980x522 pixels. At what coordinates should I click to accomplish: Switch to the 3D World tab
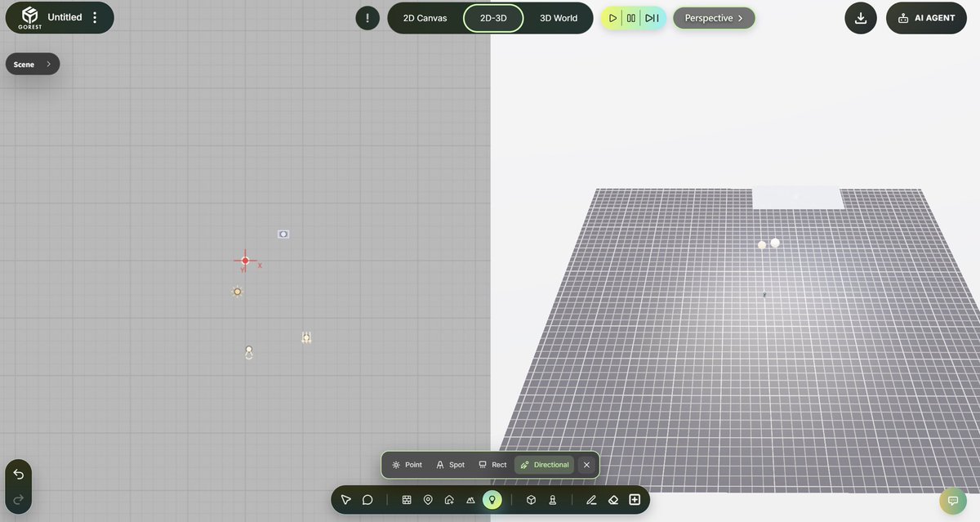[559, 18]
